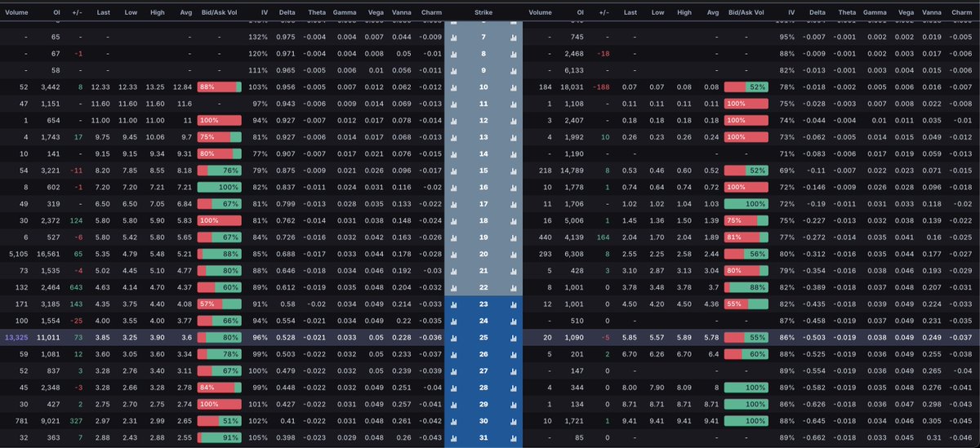Screen dimensions: 980x448
Task: Open put-side chart icon at strike 15
Action: pos(514,171)
